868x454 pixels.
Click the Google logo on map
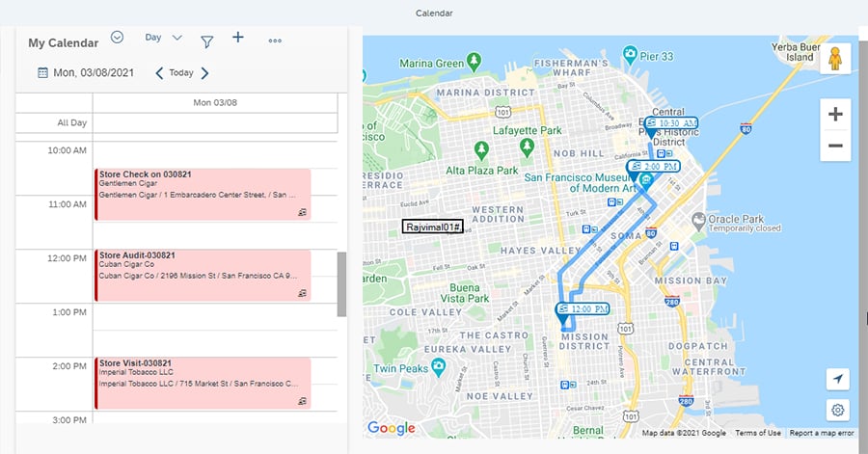click(x=392, y=428)
